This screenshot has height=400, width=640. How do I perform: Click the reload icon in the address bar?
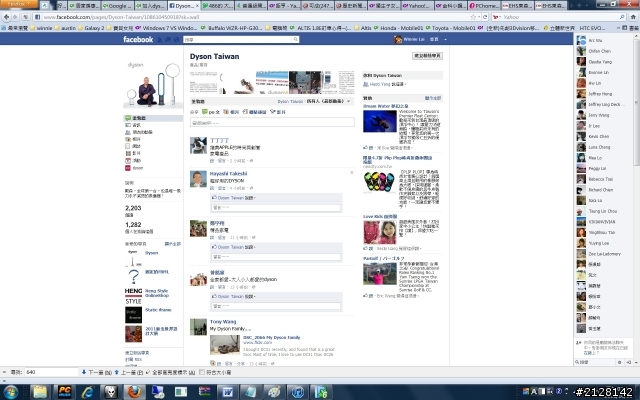[x=485, y=17]
